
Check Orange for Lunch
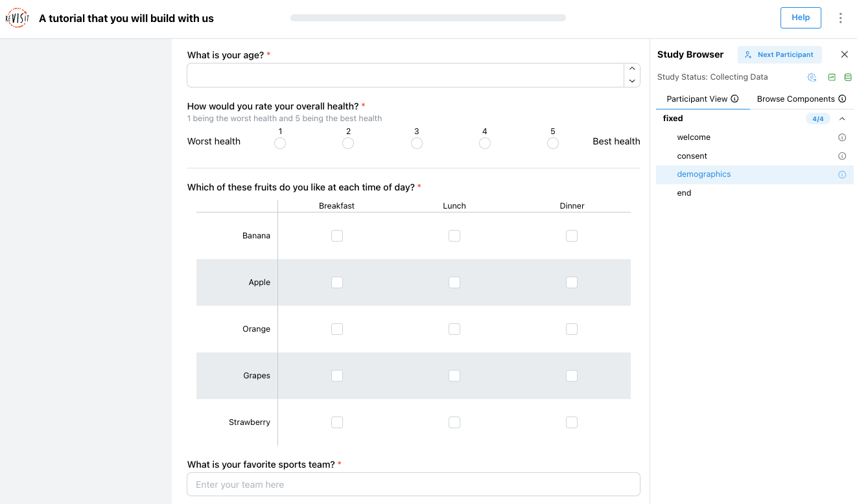pos(454,329)
